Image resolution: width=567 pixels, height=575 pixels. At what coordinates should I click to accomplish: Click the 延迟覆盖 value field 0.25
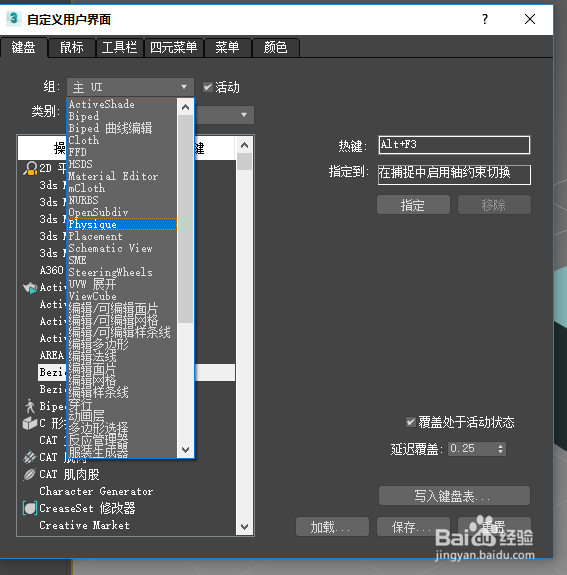pos(472,448)
